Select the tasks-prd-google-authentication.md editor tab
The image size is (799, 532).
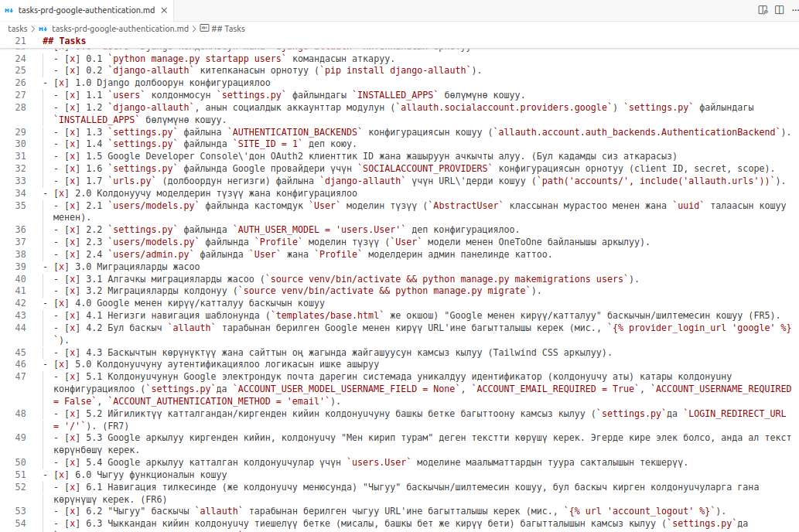(x=86, y=10)
